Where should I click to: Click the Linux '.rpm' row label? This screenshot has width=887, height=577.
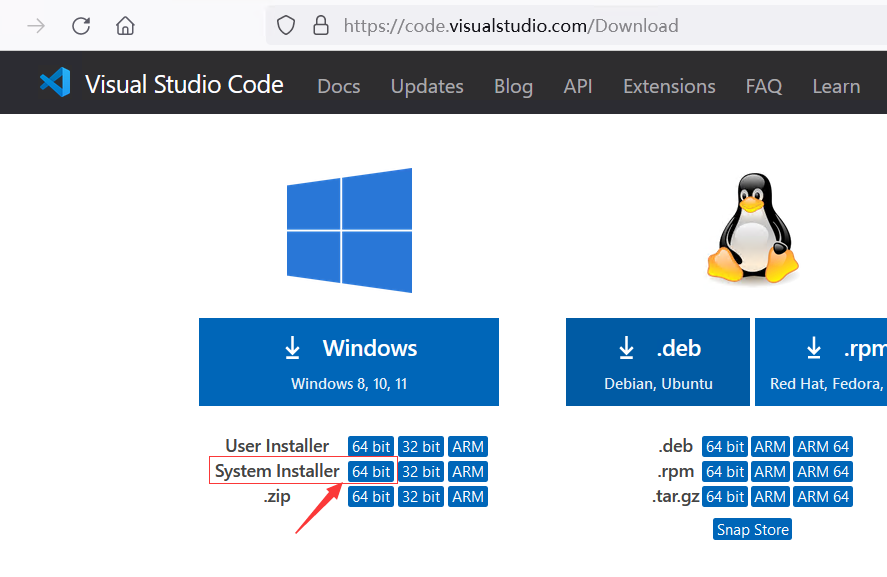point(676,471)
